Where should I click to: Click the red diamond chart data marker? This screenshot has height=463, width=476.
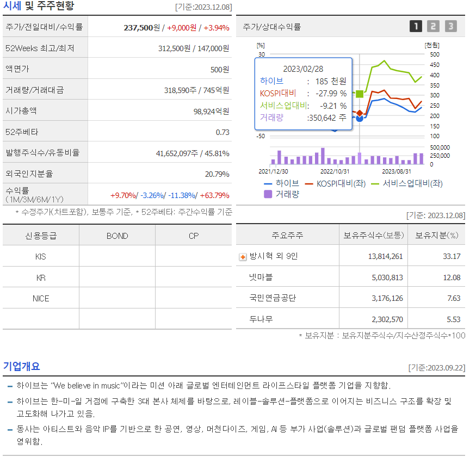pos(360,113)
